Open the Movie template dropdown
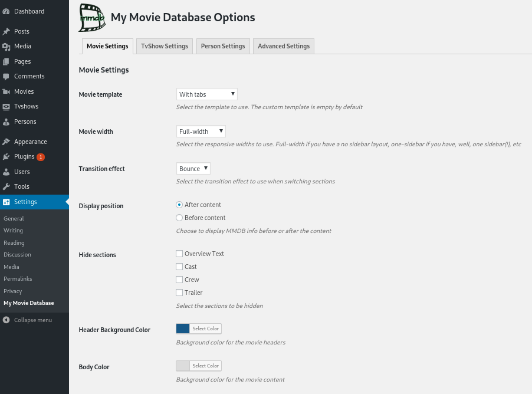This screenshot has width=532, height=394. [206, 94]
